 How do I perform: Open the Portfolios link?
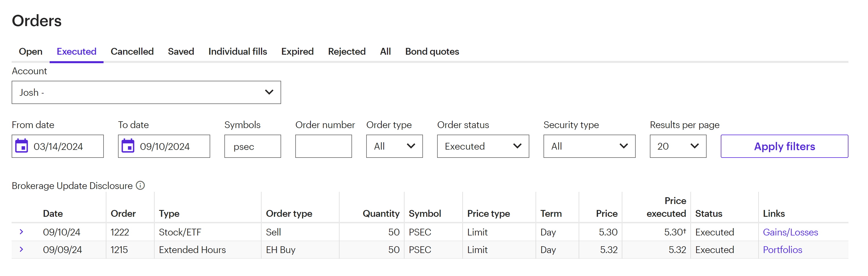coord(782,249)
